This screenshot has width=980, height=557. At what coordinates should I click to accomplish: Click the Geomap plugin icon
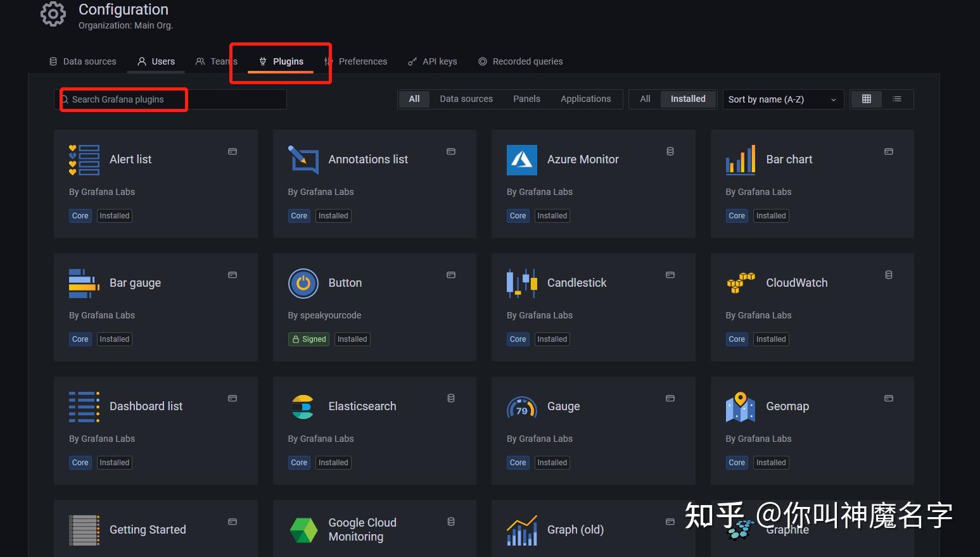click(740, 406)
